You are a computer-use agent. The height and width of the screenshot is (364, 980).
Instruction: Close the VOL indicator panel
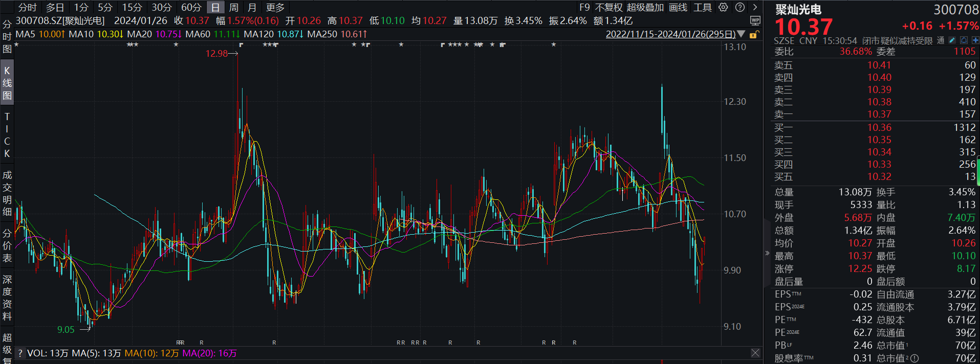tap(755, 353)
